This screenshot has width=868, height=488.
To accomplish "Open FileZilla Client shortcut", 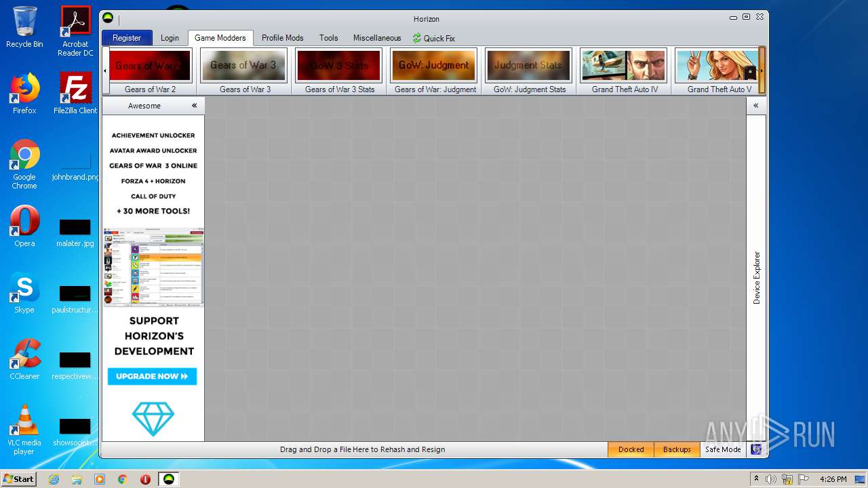I will 75,94.
